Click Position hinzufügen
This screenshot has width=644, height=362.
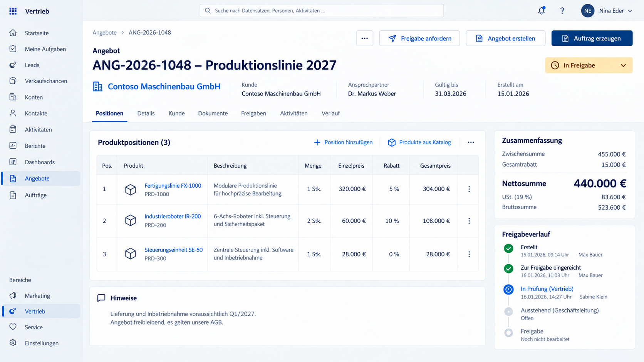pyautogui.click(x=343, y=142)
